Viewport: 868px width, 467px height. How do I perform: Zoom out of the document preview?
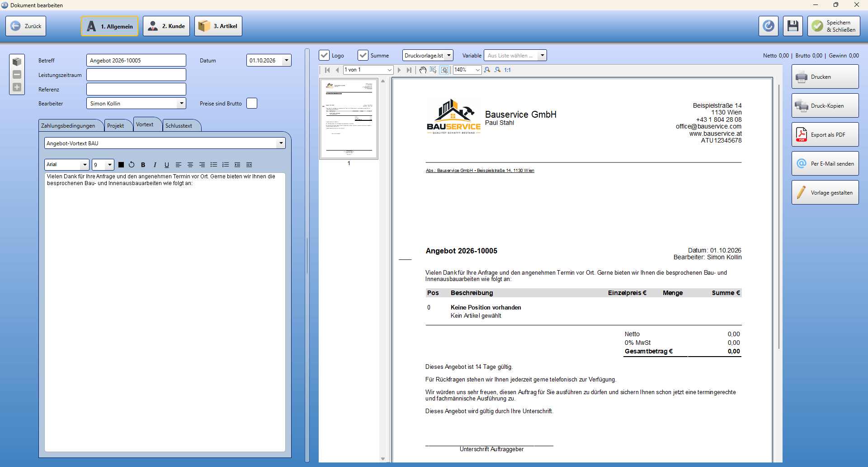coord(497,70)
